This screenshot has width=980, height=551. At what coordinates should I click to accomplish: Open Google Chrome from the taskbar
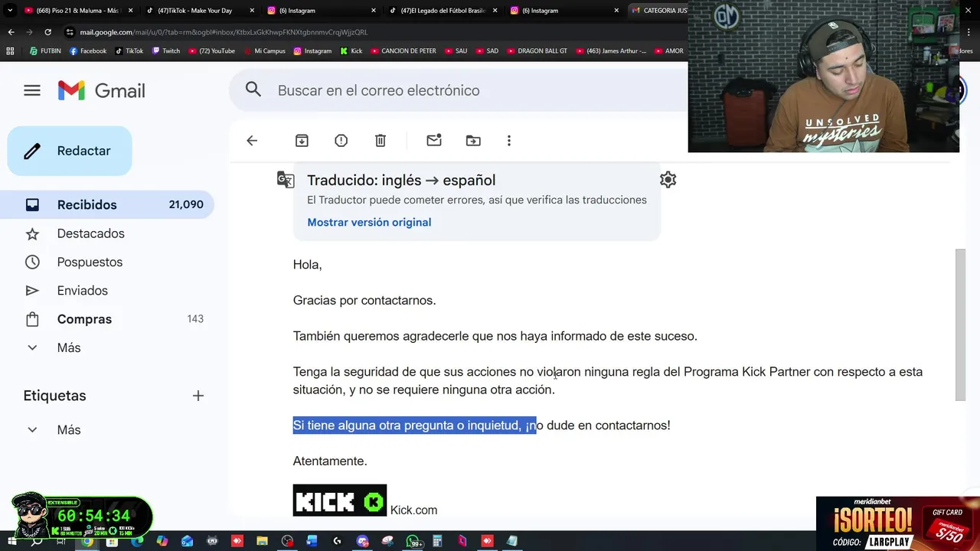tap(87, 541)
